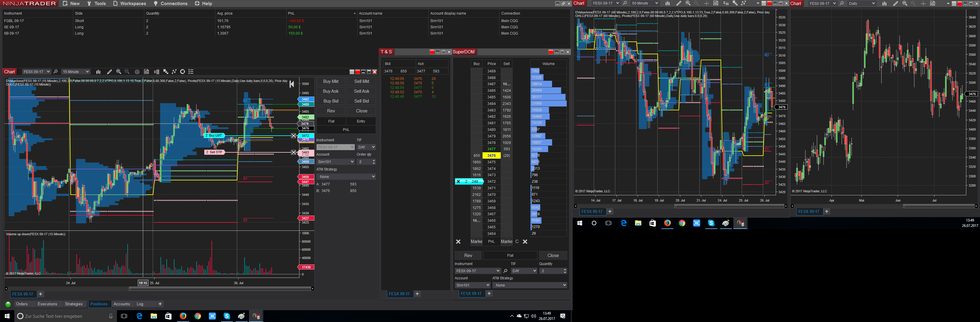Open the New menu
980x322 pixels.
tap(71, 3)
